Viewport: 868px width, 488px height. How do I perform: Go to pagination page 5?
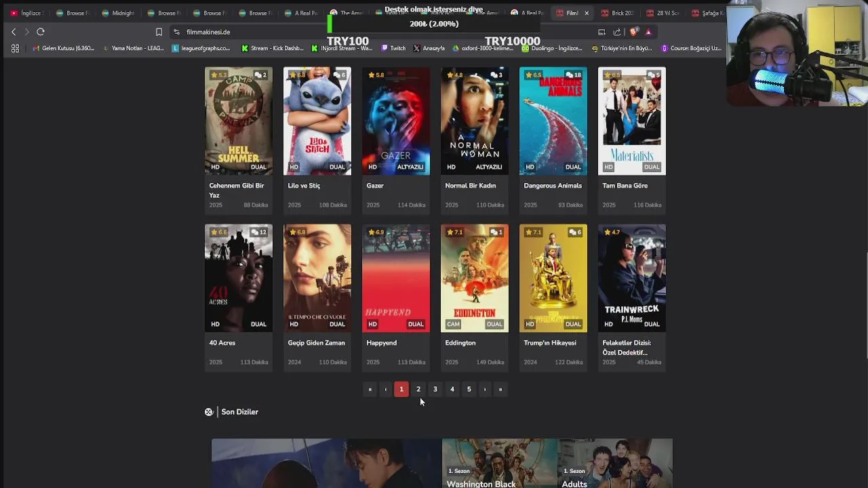[469, 389]
